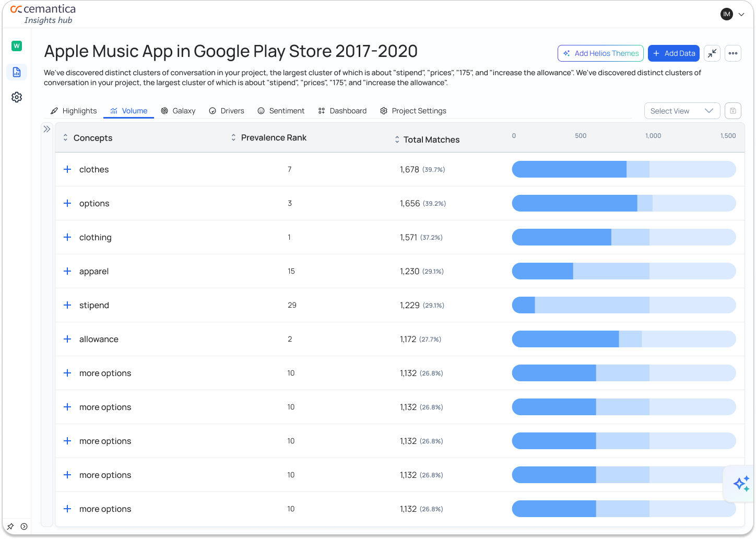Open the account menu chevron
This screenshot has height=539, width=756.
pyautogui.click(x=741, y=15)
